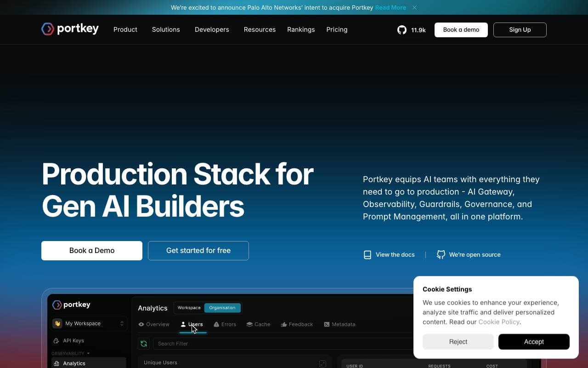Switch to the Metadata analytics tab
This screenshot has width=588, height=368.
[x=339, y=324]
